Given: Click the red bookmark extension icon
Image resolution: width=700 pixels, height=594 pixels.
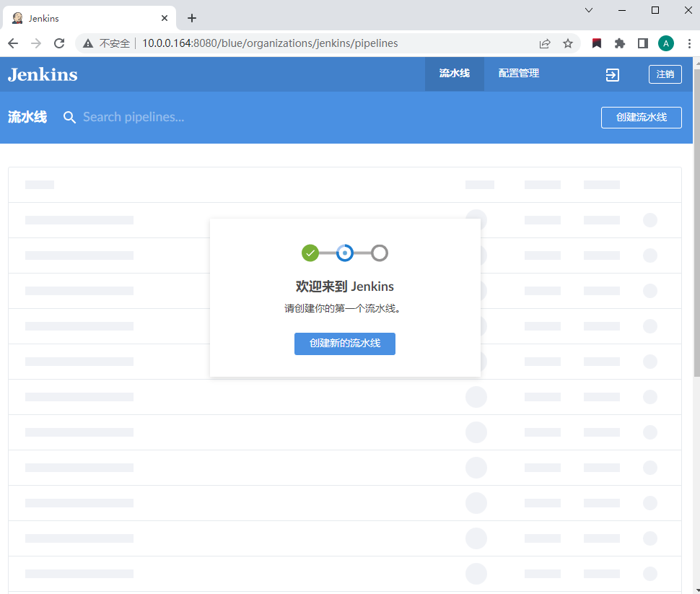Looking at the screenshot, I should [x=596, y=43].
